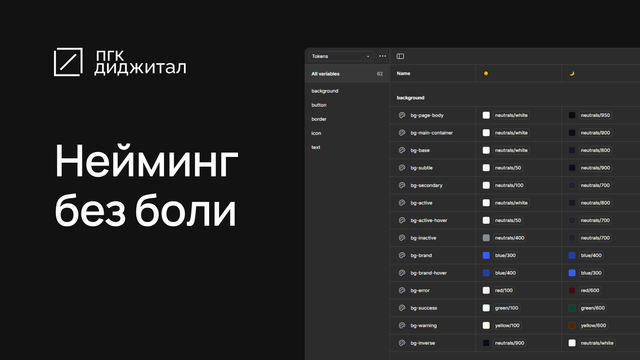This screenshot has width=640, height=360.
Task: Open the background group in sidebar
Action: (325, 91)
